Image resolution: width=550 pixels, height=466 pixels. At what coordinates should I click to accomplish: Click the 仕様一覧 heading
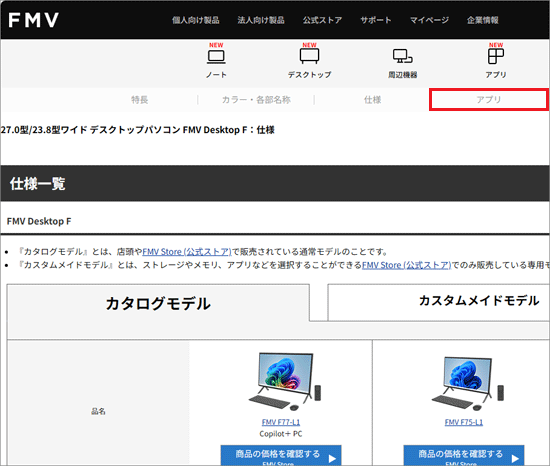point(38,183)
